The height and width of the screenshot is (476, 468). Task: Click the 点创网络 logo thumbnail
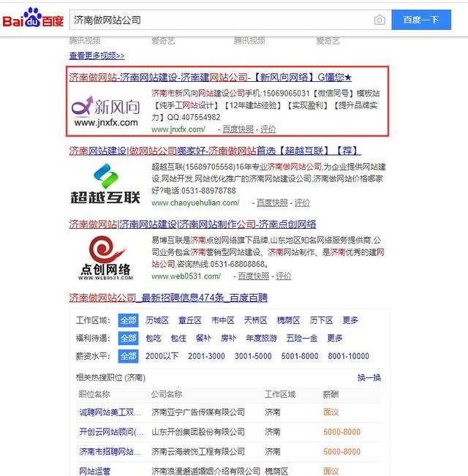[x=105, y=257]
